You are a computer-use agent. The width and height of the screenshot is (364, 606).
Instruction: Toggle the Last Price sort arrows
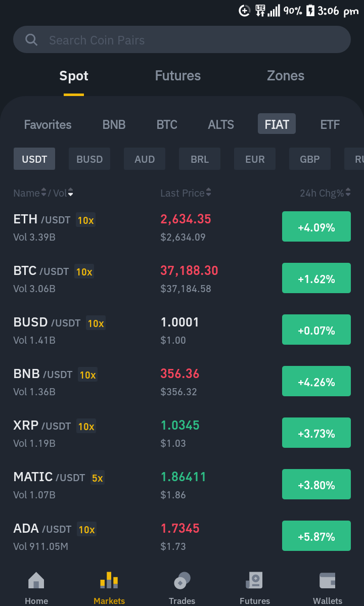coord(209,192)
